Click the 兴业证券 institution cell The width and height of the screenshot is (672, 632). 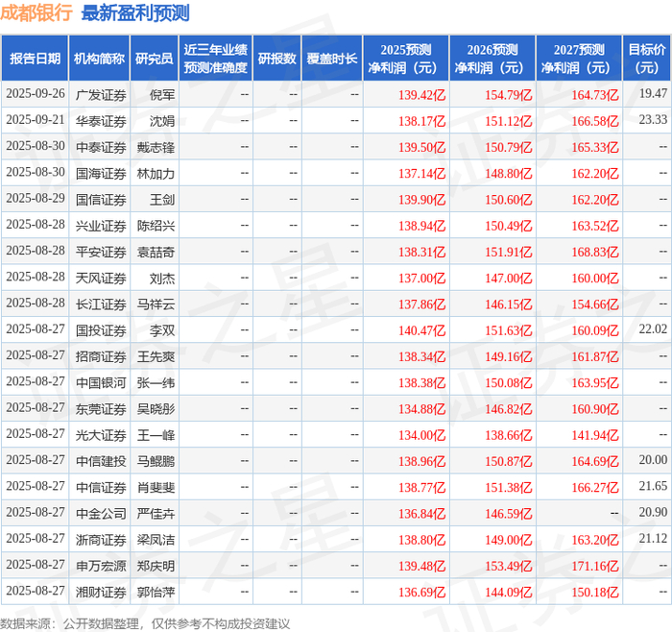point(101,226)
